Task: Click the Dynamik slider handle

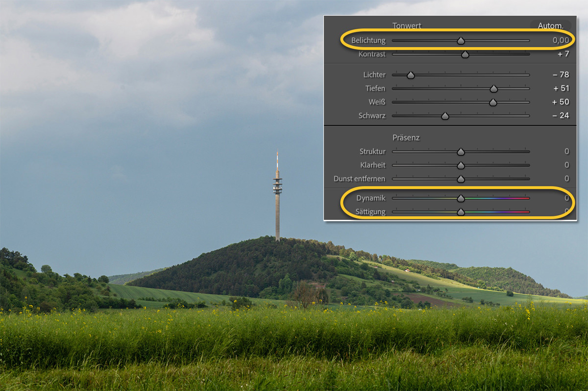Action: [x=461, y=199]
